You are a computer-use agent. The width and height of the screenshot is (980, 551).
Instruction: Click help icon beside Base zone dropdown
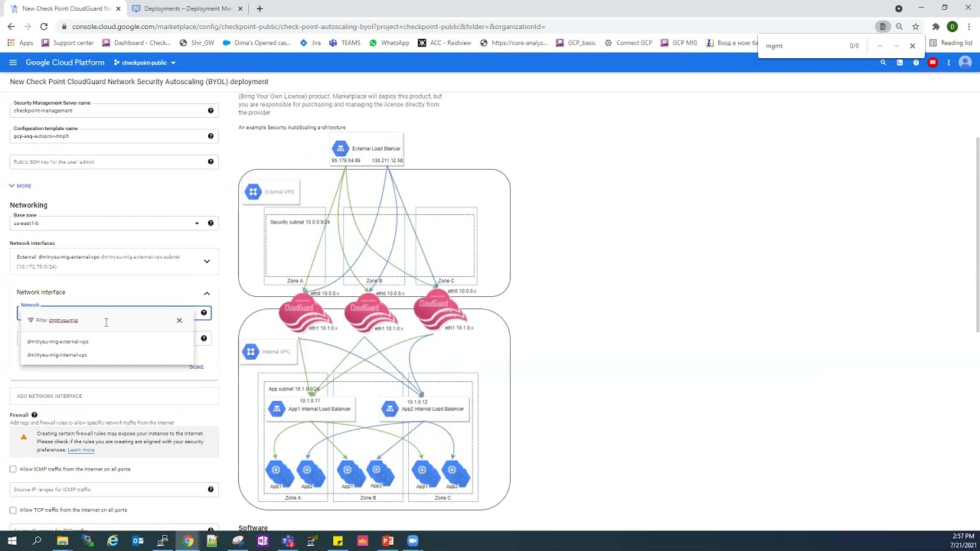pos(211,223)
